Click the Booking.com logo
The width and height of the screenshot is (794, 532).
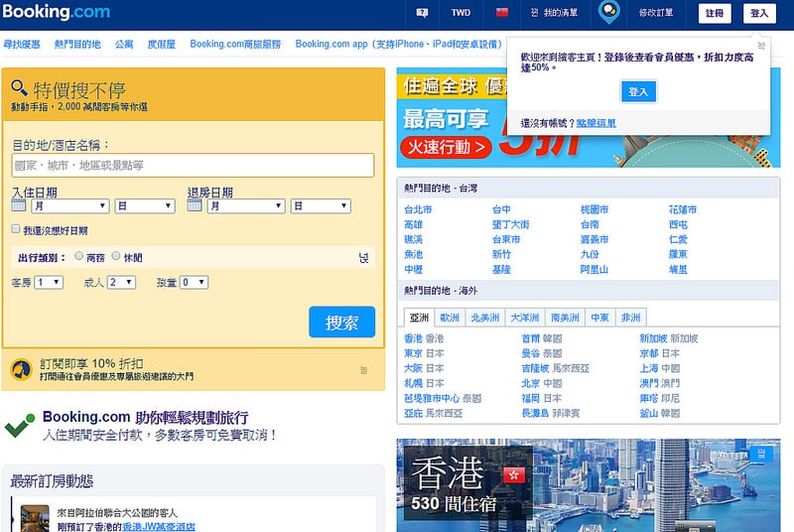click(56, 11)
